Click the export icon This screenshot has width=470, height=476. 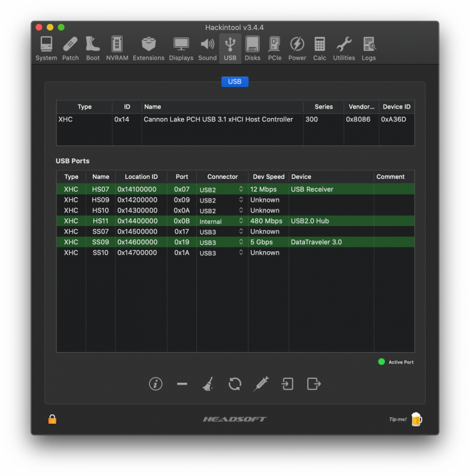pyautogui.click(x=314, y=384)
